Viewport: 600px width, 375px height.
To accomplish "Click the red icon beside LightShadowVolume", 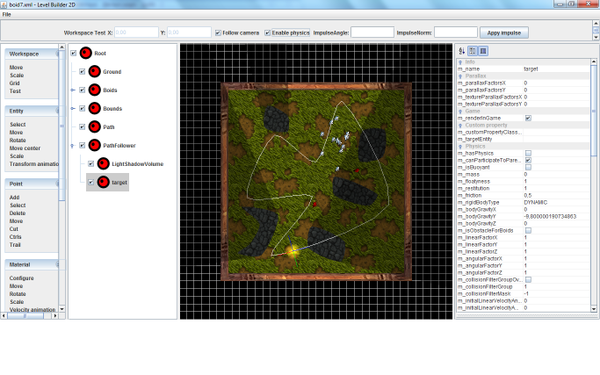I will [x=103, y=164].
